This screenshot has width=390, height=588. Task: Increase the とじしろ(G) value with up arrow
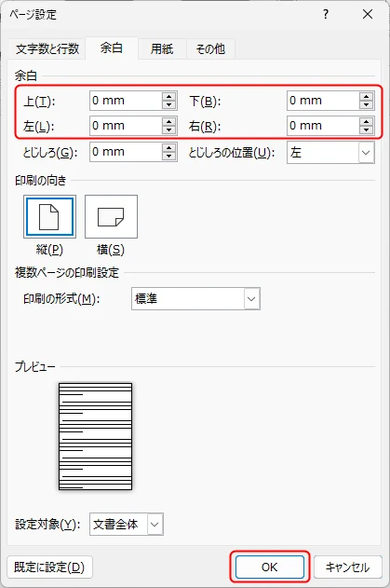[169, 148]
